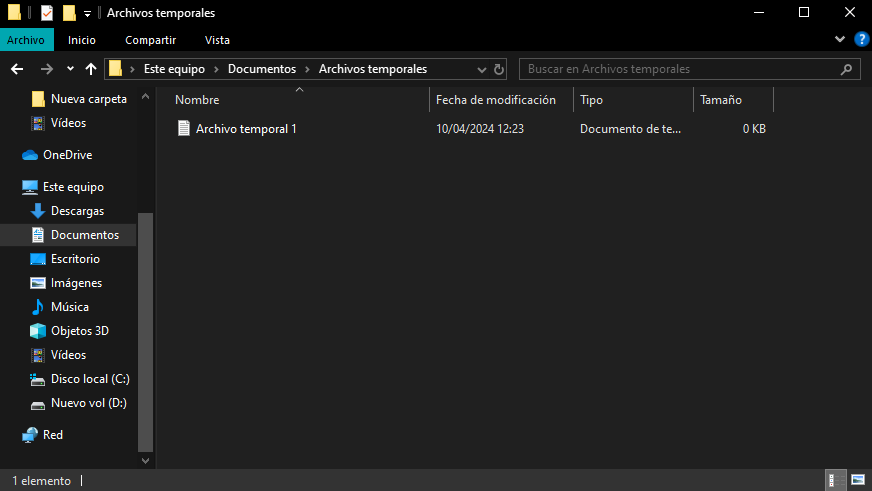The image size is (872, 491).
Task: Click the magnifier search icon
Action: click(846, 70)
